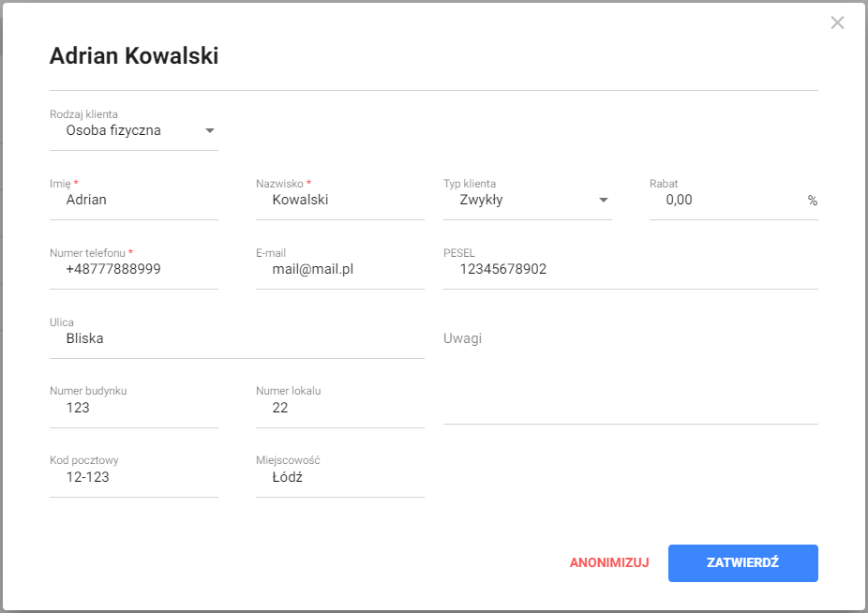Click the Ulica field with Bliska

pyautogui.click(x=236, y=338)
